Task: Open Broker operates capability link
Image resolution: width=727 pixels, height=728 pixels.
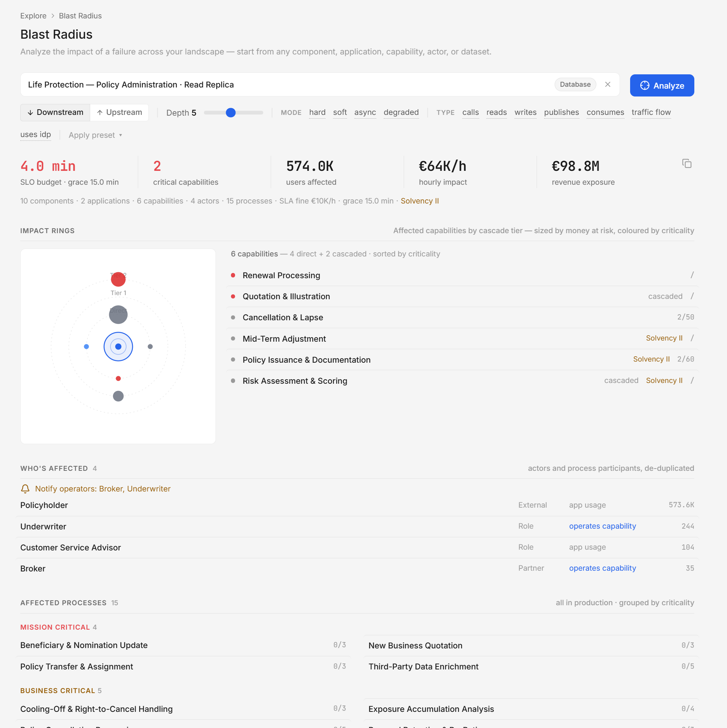Action: point(602,568)
